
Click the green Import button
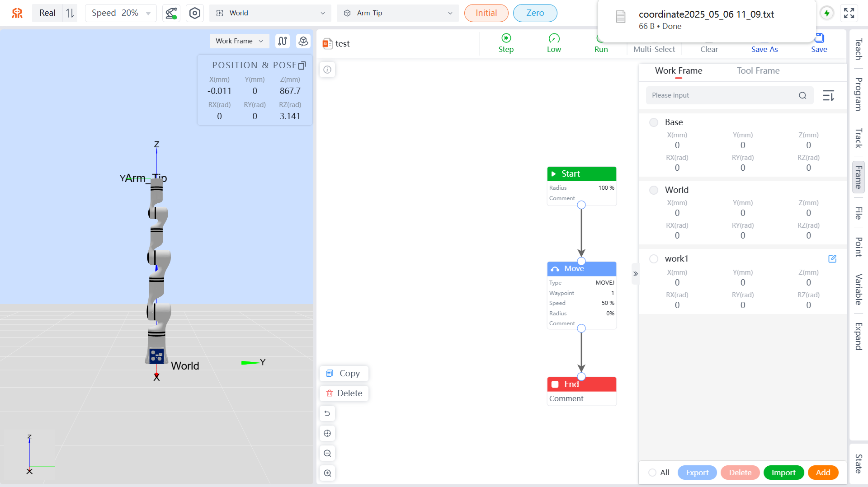pos(783,473)
